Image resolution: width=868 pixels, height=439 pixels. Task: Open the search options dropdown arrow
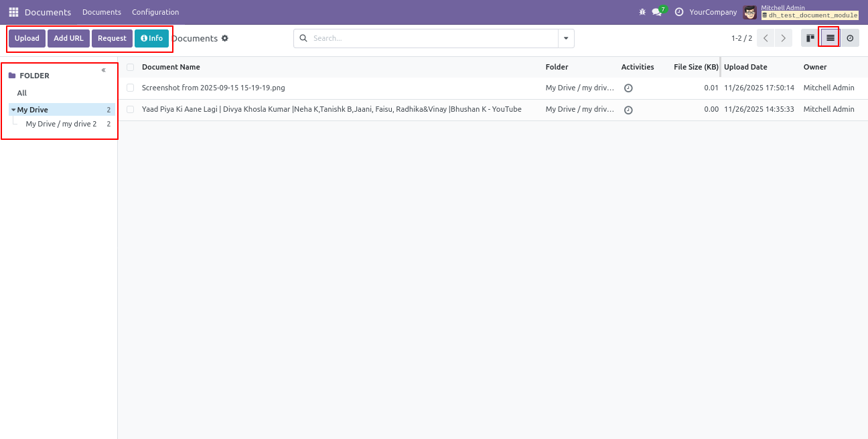coord(566,38)
